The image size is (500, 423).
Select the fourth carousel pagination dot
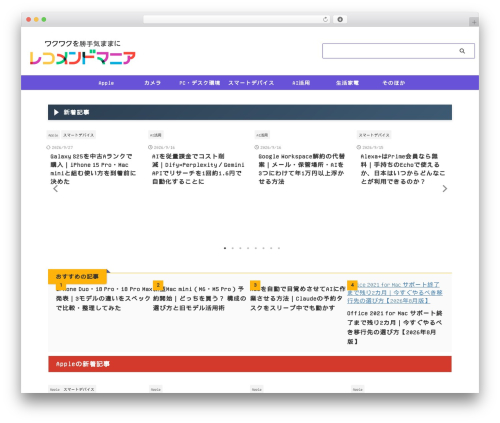248,248
